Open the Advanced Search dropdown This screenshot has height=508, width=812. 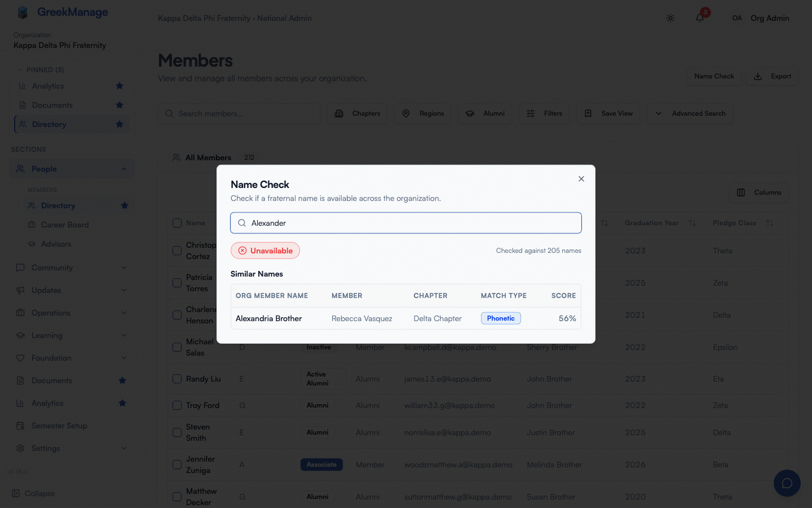coord(690,113)
